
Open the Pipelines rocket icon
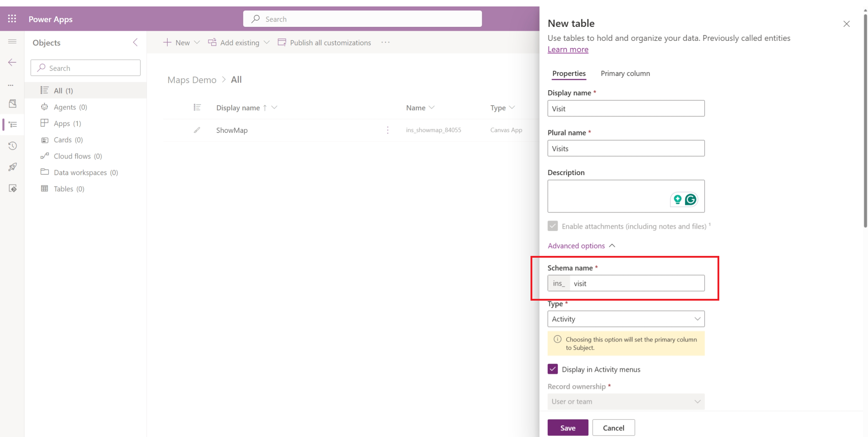[13, 167]
